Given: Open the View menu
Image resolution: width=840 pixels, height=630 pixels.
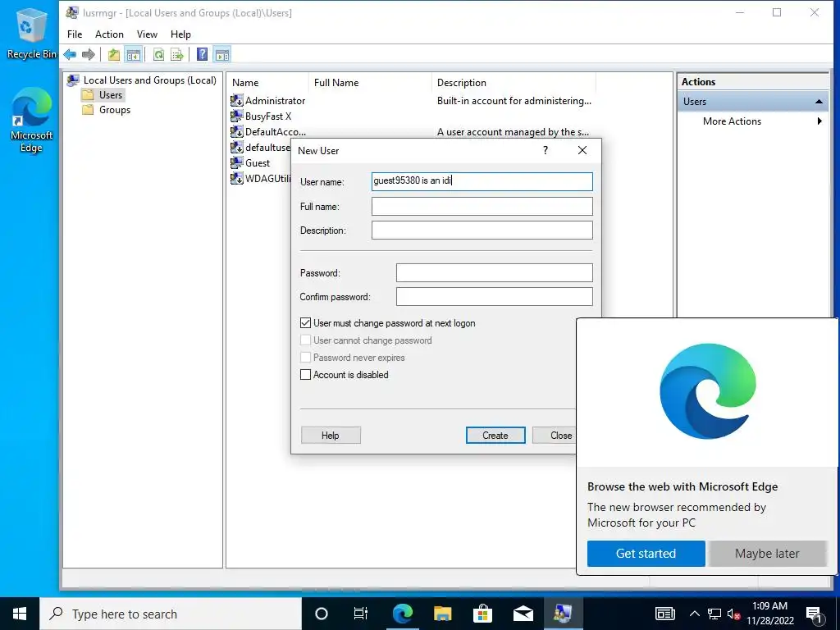Looking at the screenshot, I should (x=147, y=34).
